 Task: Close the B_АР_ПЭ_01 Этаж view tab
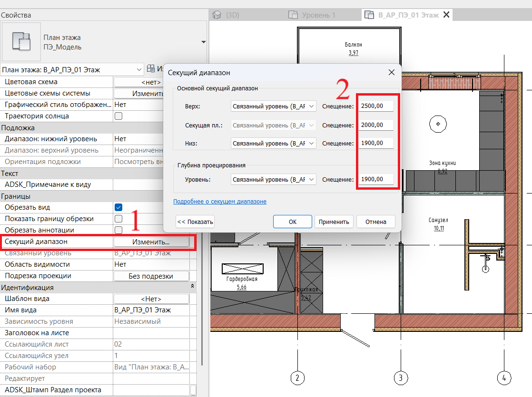click(446, 15)
